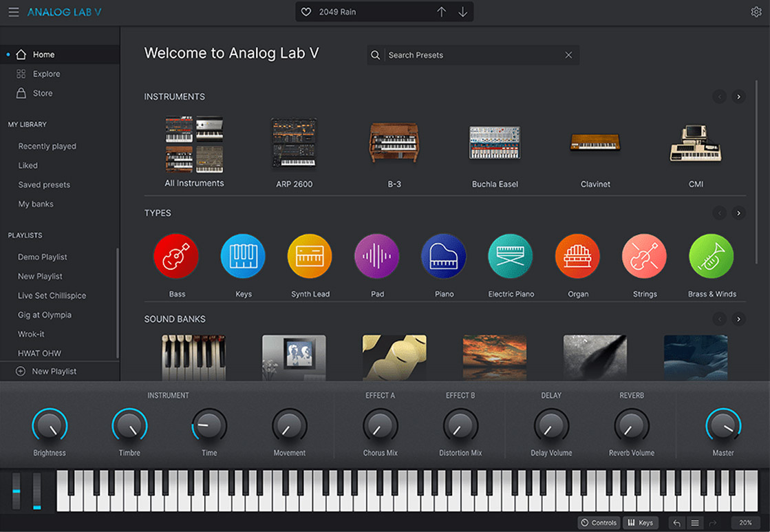Viewport: 770px width, 532px height.
Task: Open My banks
Action: click(x=36, y=204)
